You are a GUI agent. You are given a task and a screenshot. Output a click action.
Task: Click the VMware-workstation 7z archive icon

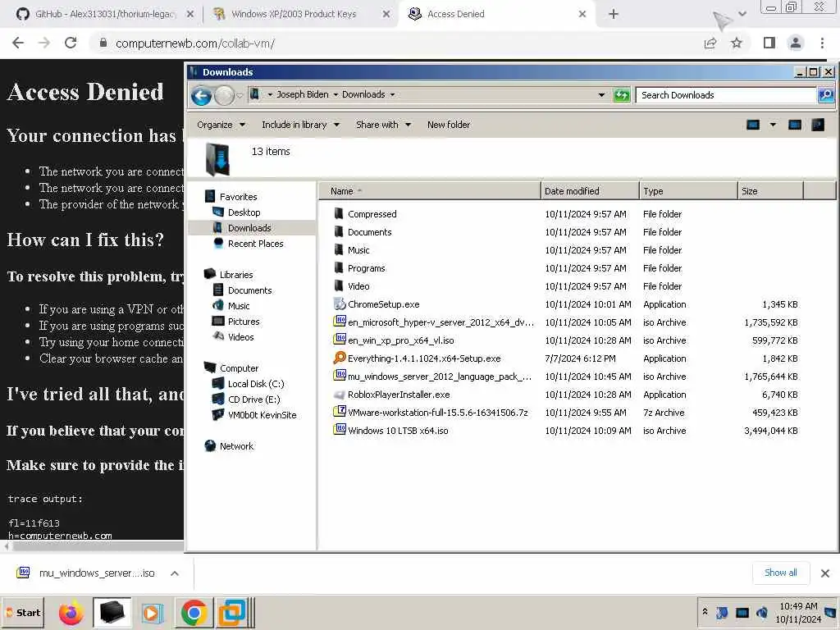coord(339,412)
